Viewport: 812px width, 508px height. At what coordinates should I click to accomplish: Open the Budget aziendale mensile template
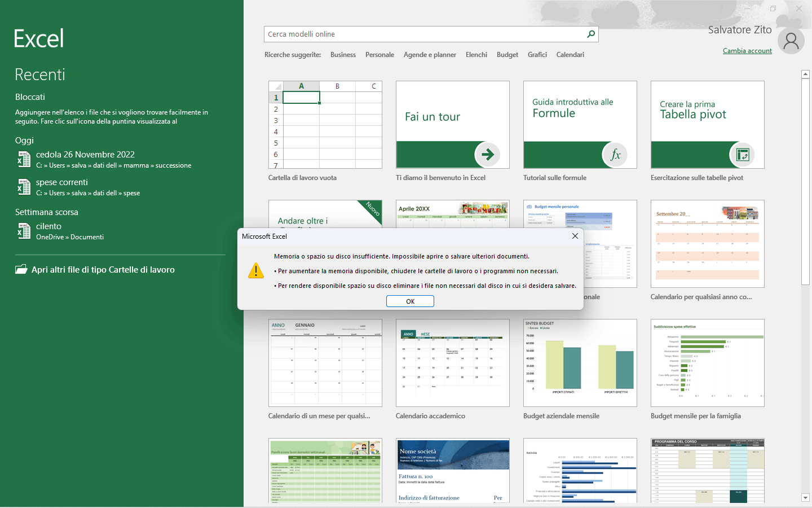(x=580, y=363)
